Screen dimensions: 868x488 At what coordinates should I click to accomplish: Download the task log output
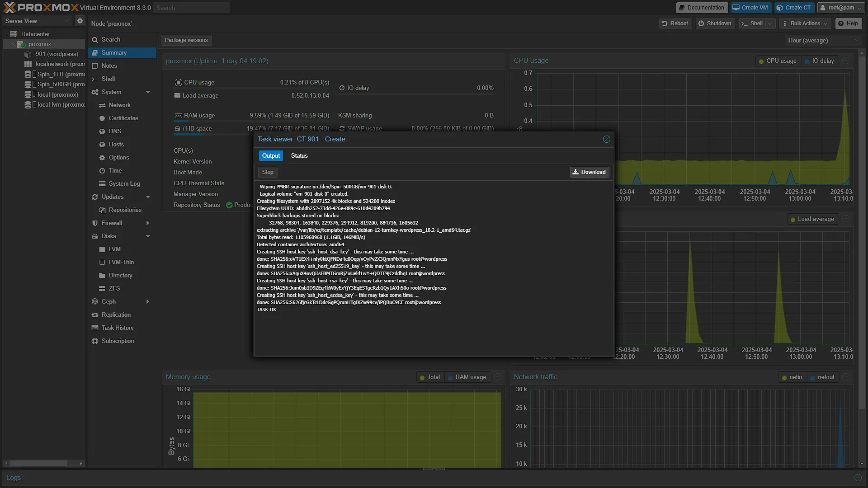(590, 172)
